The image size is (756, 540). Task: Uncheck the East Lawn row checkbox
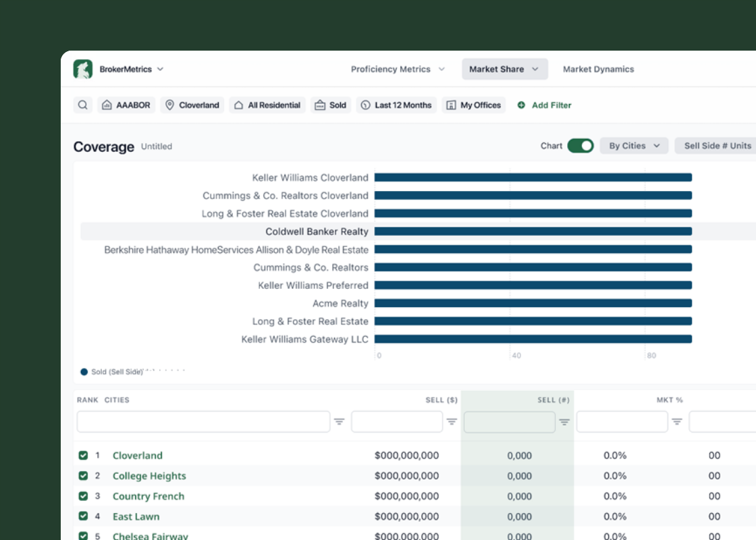click(x=84, y=516)
